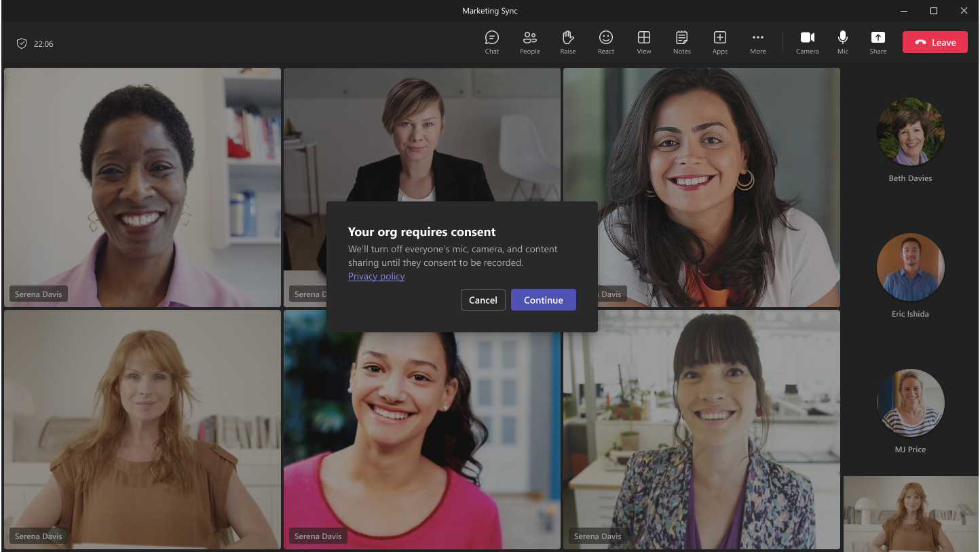Viewport: 980px width, 552px height.
Task: Leave the meeting
Action: [935, 42]
